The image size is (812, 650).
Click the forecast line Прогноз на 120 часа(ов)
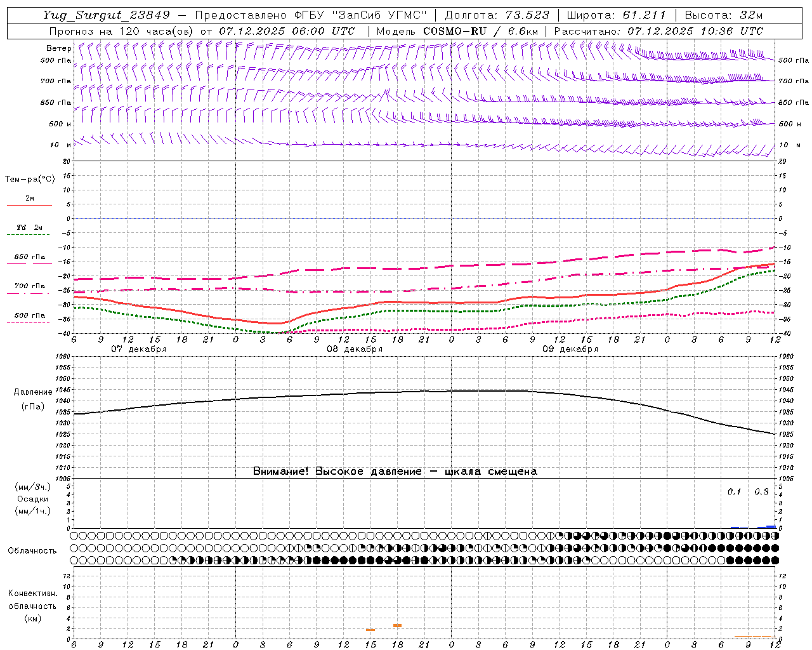pos(122,31)
